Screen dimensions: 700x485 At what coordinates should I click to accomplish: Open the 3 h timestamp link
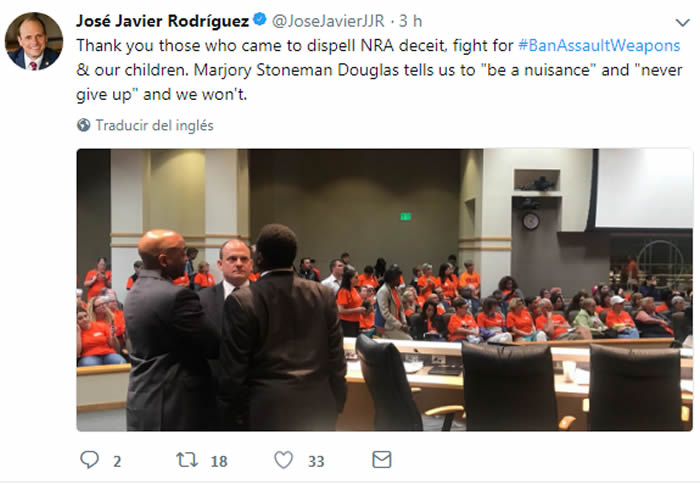point(410,21)
